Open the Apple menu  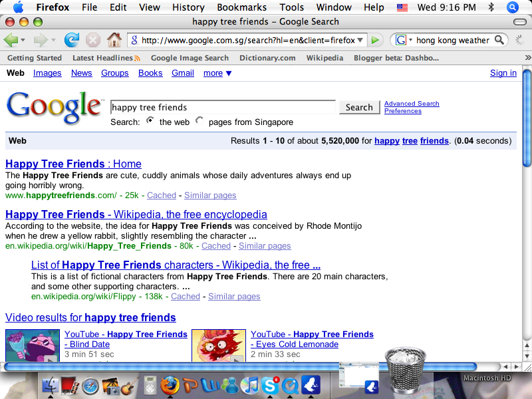click(18, 7)
